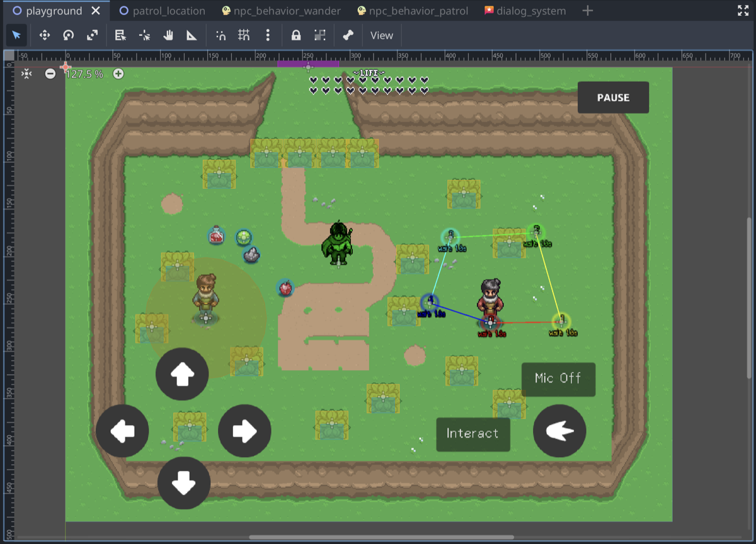Enable the Pan Mode hand tool
The height and width of the screenshot is (544, 756).
point(168,35)
